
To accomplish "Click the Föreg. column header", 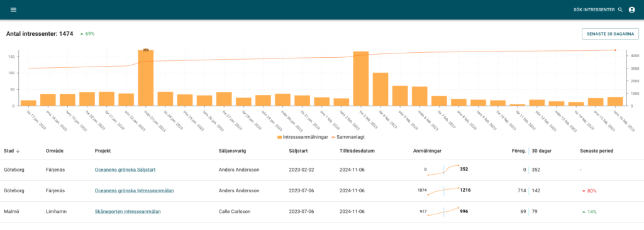I will 519,151.
